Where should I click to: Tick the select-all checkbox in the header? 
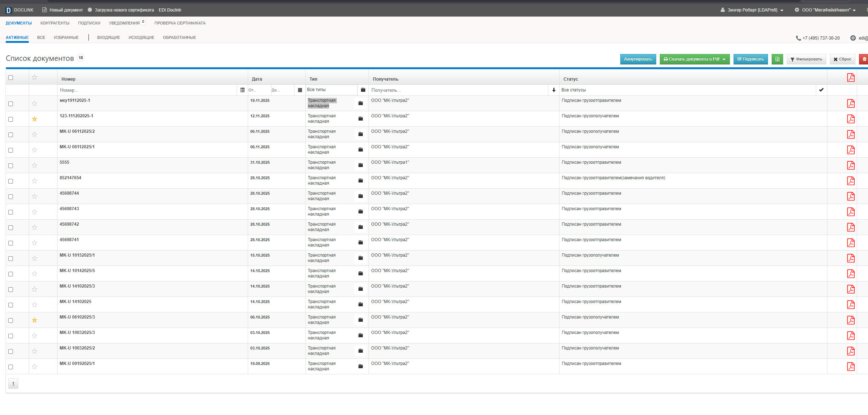pos(11,78)
